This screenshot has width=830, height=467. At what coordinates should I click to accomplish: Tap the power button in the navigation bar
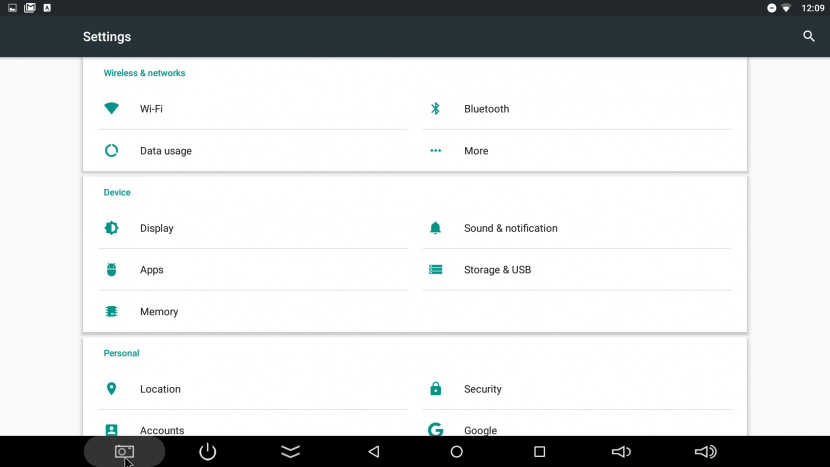(208, 452)
